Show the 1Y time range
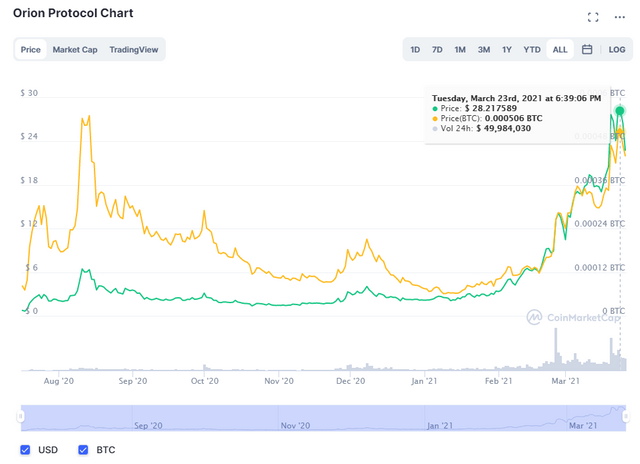This screenshot has height=464, width=640. click(x=507, y=49)
